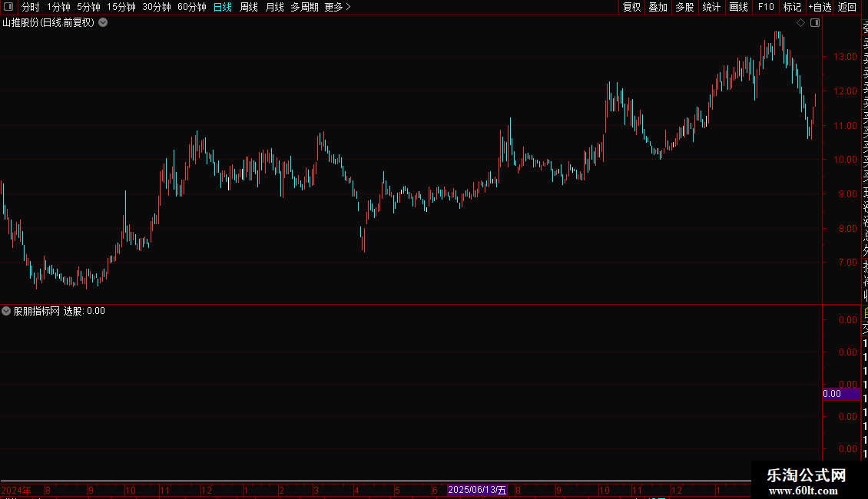Click the 山推股份(日线.前复权) chart title
This screenshot has height=499, width=868.
point(48,23)
